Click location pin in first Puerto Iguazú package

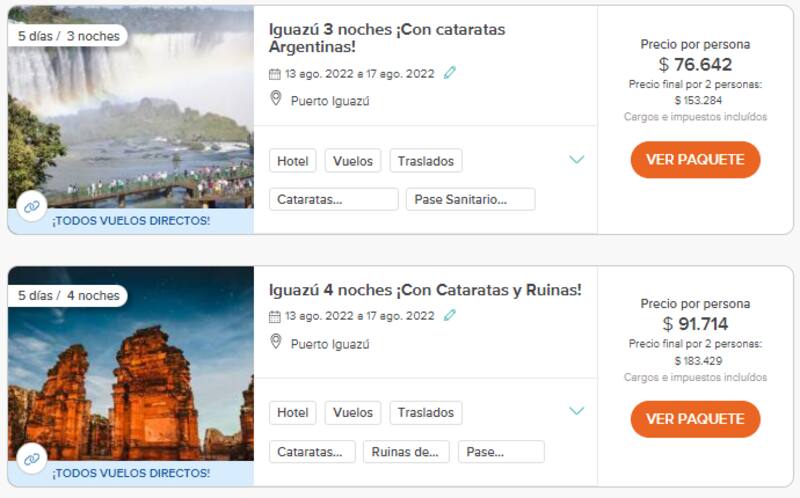point(276,99)
